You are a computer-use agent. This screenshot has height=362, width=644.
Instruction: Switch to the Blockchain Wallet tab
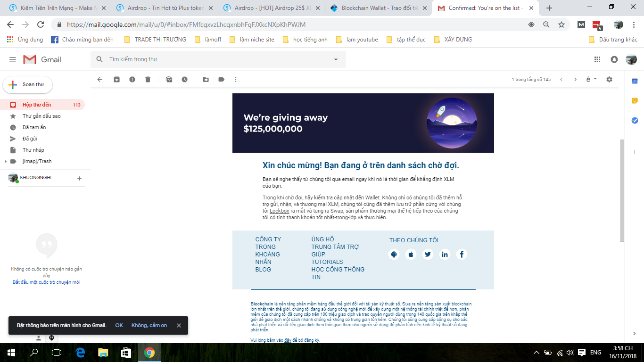click(x=380, y=8)
